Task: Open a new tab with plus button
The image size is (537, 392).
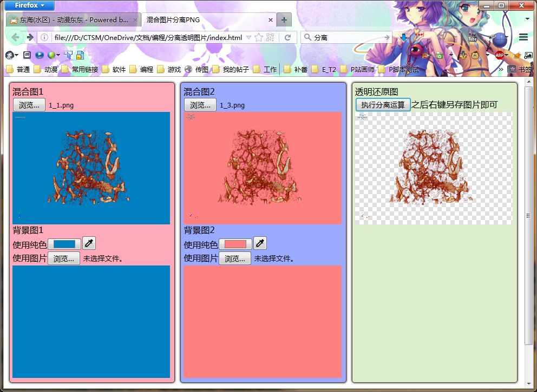Action: (284, 20)
